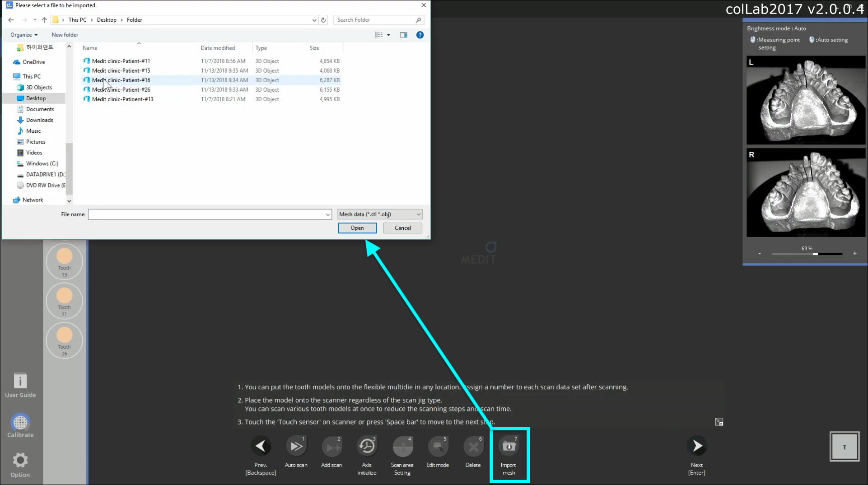Screen dimensions: 868x485
Task: Click the Up one level arrow
Action: click(x=44, y=20)
